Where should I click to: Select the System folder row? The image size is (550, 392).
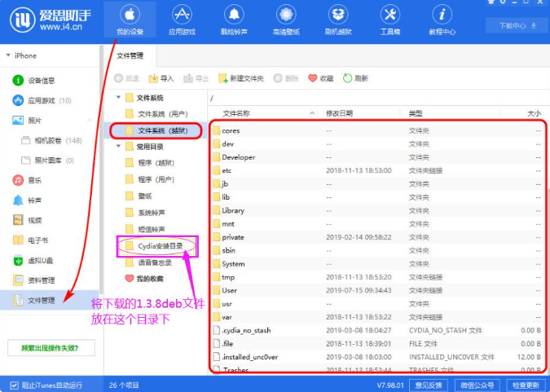pyautogui.click(x=377, y=264)
